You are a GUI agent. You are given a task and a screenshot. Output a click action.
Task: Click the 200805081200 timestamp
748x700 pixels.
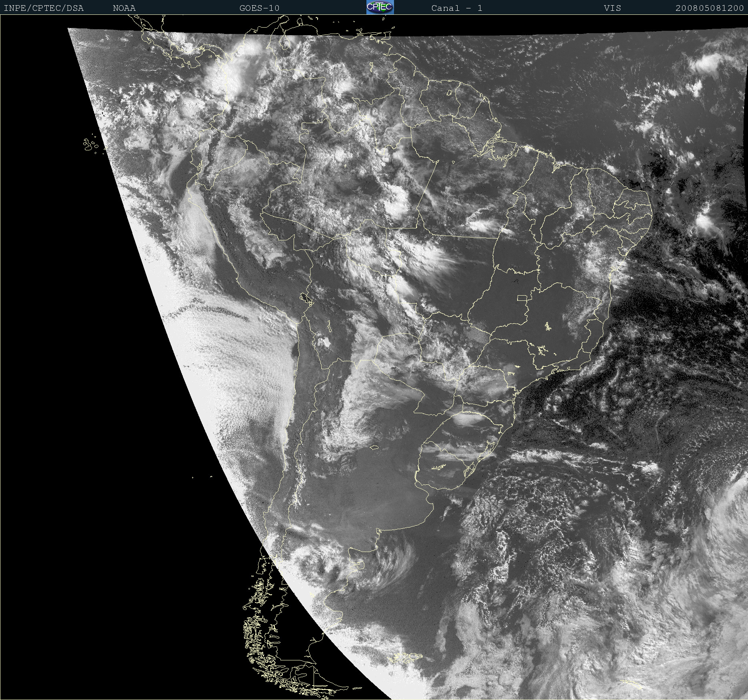coord(710,8)
